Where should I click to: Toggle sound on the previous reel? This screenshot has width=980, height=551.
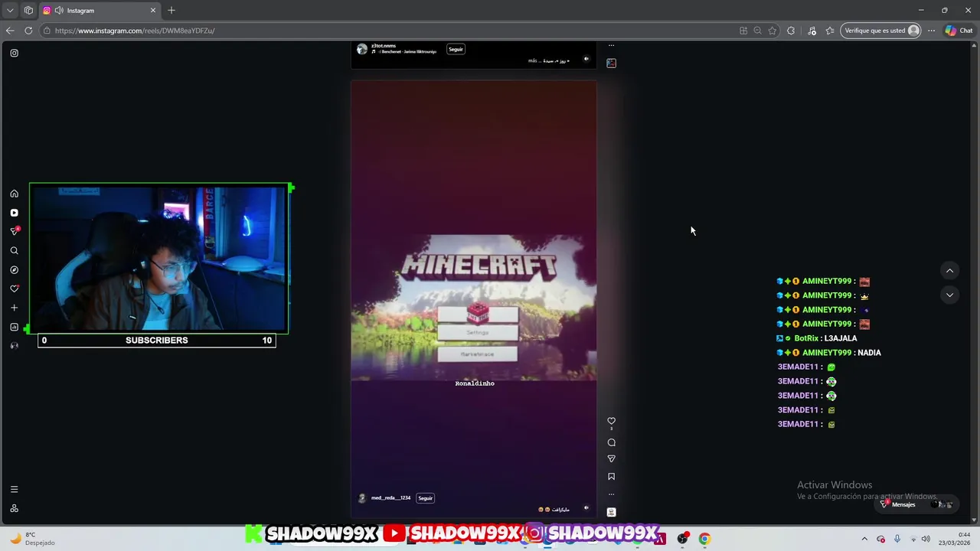[586, 59]
